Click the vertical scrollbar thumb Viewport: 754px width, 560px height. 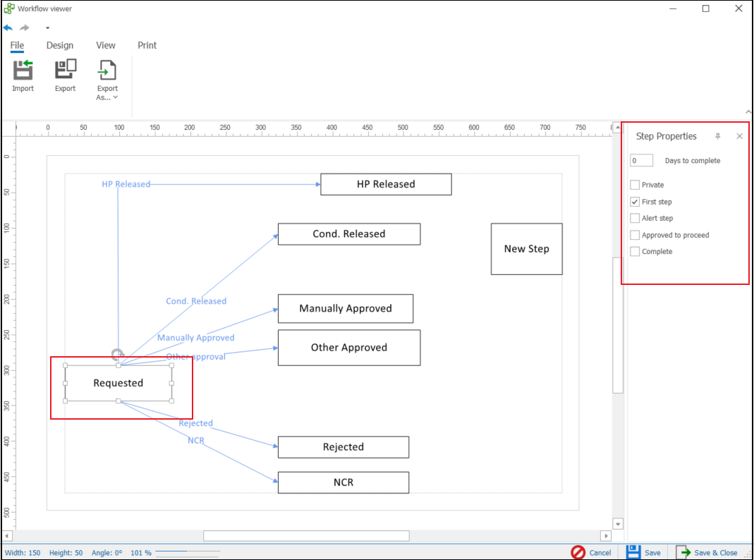618,325
